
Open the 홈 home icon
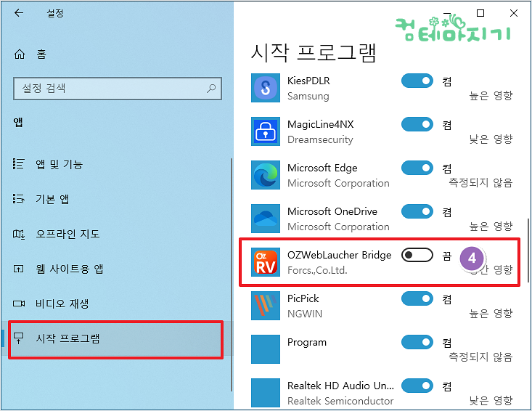(x=20, y=54)
